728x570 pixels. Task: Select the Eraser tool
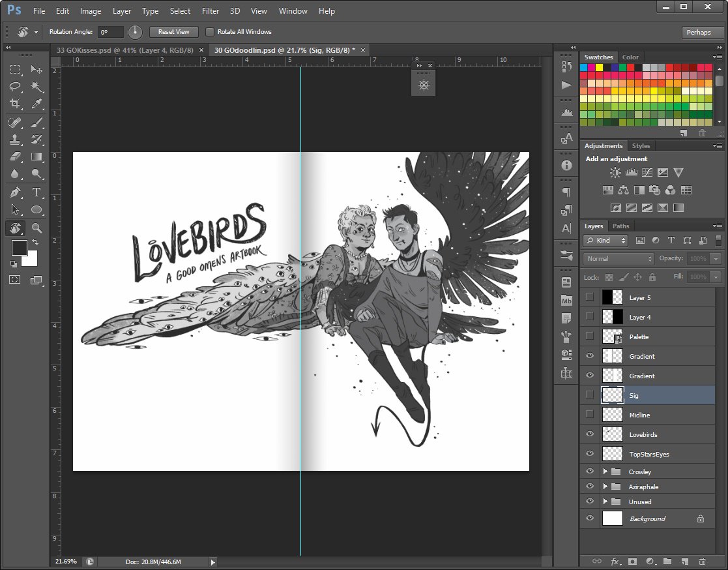pyautogui.click(x=15, y=157)
